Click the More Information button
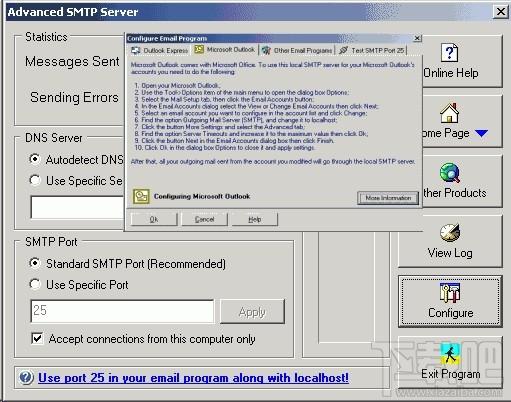 click(388, 198)
